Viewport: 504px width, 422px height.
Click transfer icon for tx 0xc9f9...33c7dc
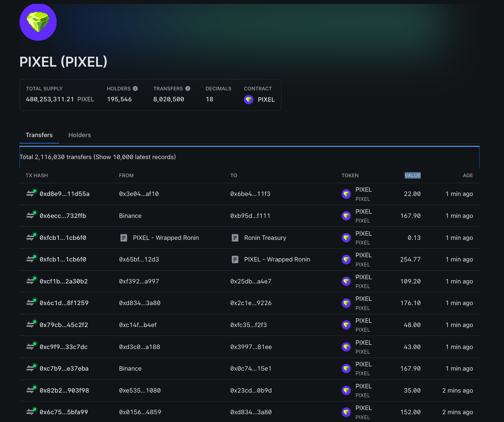point(32,347)
